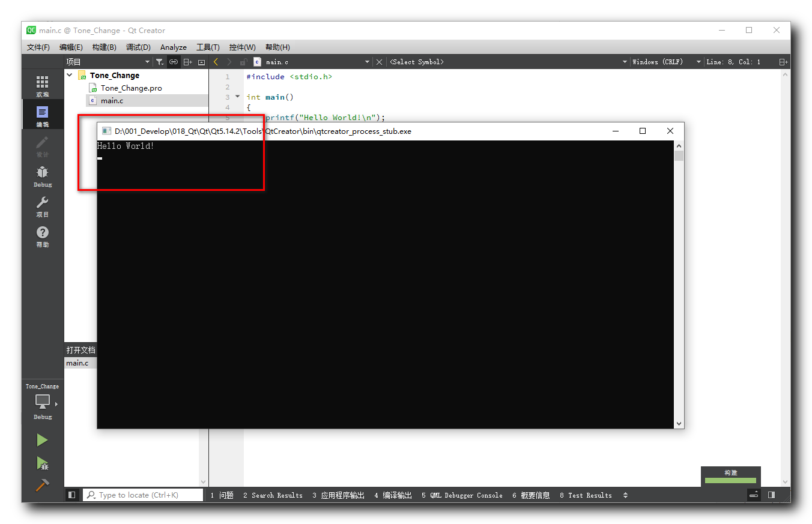Open the Analyze menu
The width and height of the screenshot is (812, 524).
click(x=174, y=47)
